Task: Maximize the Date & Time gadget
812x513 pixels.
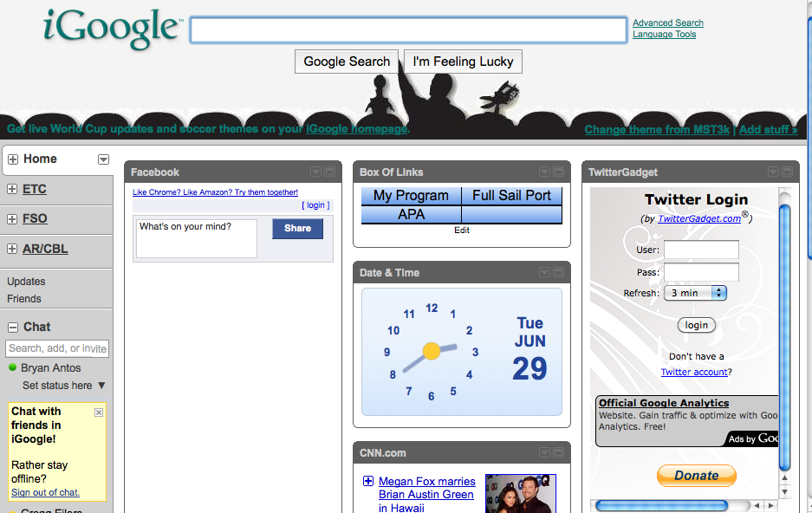Action: click(559, 272)
